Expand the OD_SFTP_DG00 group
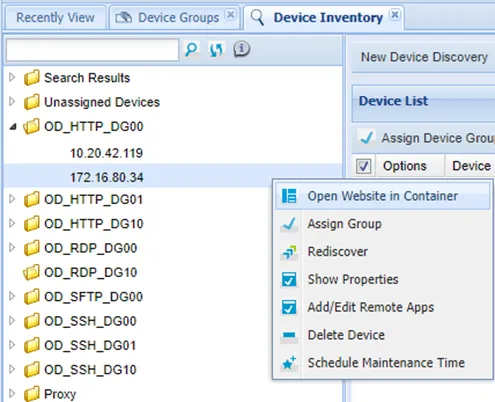 (x=12, y=296)
